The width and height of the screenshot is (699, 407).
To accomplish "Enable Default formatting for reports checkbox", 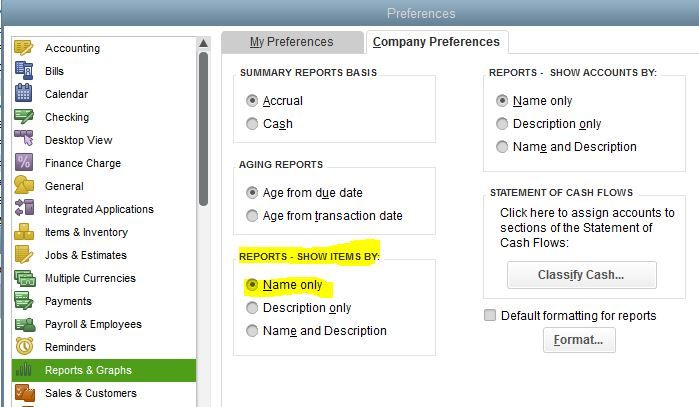I will (x=490, y=316).
